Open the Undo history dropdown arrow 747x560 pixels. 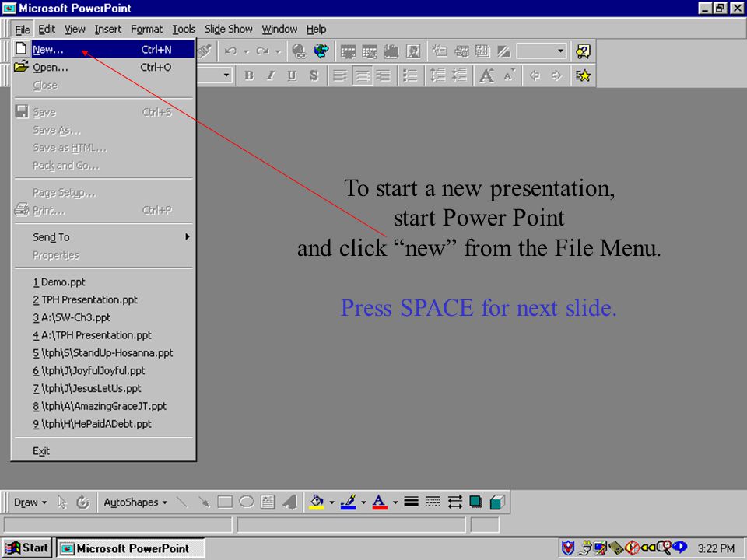tap(246, 51)
